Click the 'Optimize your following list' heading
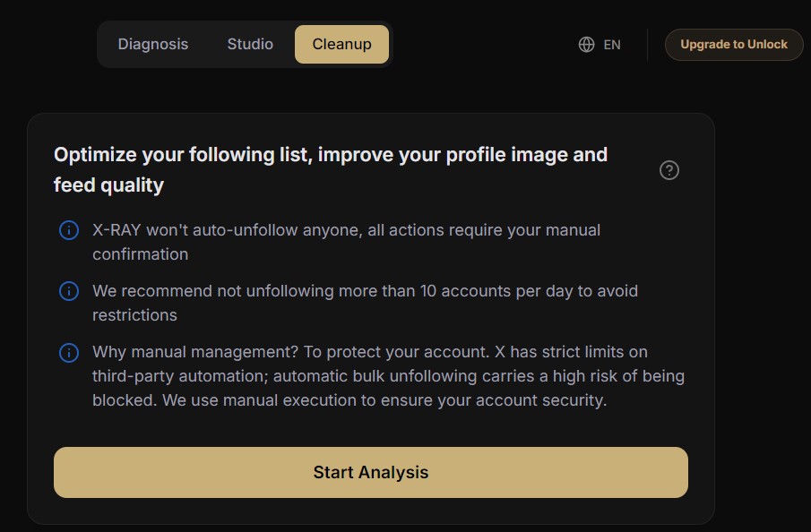This screenshot has height=532, width=811. tap(331, 169)
